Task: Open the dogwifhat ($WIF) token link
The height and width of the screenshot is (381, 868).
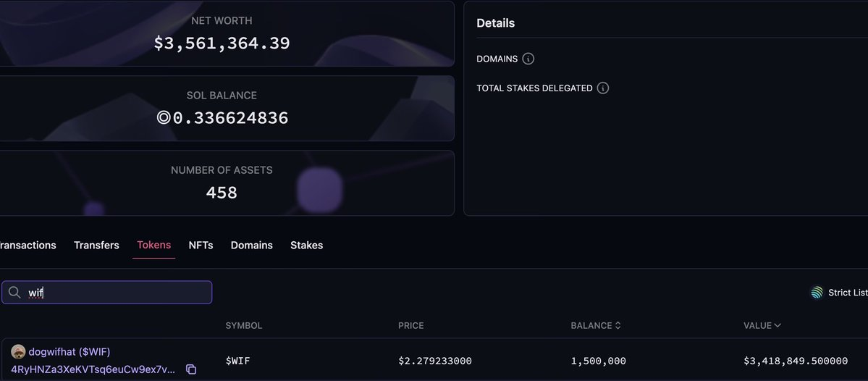Action: click(69, 351)
